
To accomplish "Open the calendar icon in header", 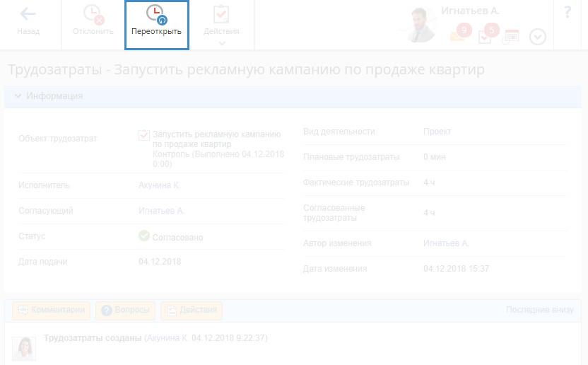I will (510, 37).
